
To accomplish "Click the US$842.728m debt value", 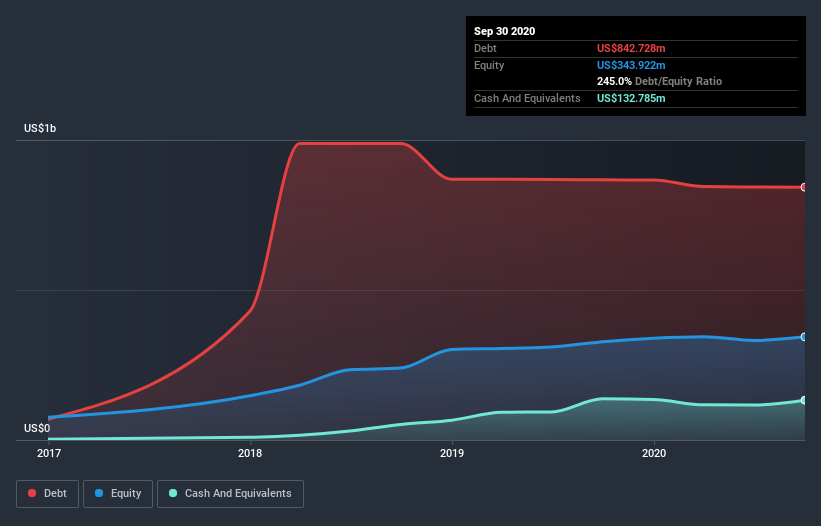I will coord(631,48).
